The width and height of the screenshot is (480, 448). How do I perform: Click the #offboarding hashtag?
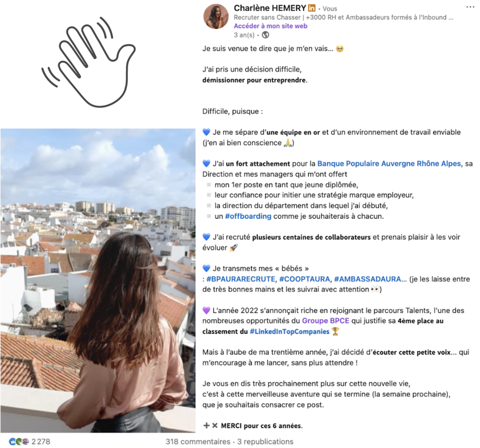[x=248, y=216]
